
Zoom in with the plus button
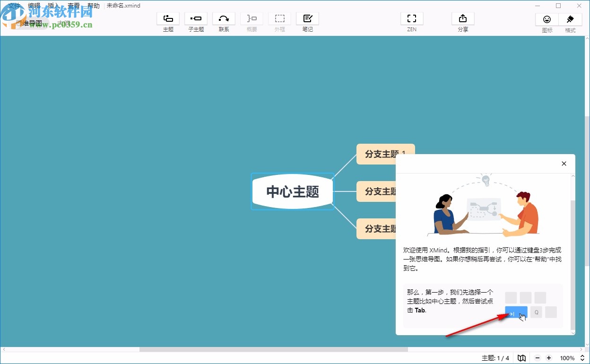coord(549,358)
